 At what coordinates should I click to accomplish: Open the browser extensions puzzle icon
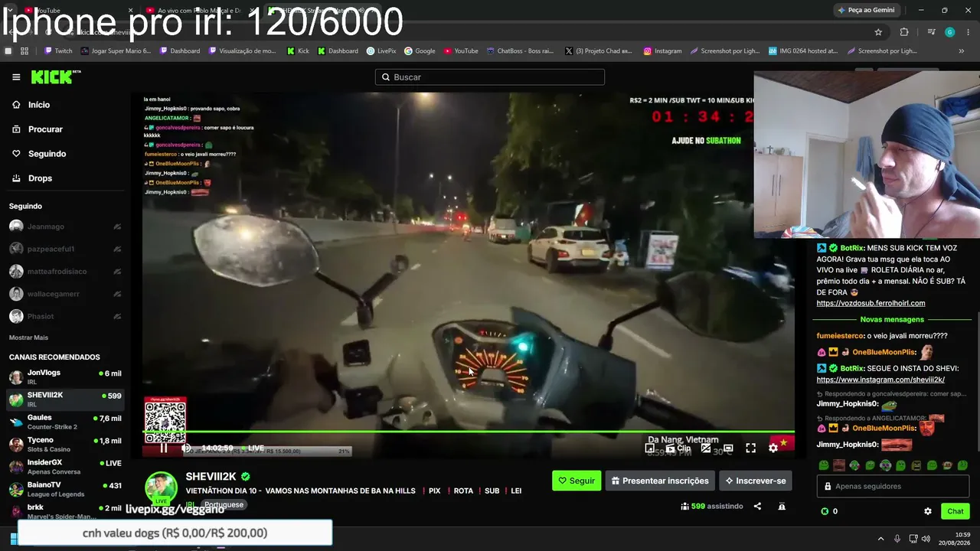pos(904,32)
